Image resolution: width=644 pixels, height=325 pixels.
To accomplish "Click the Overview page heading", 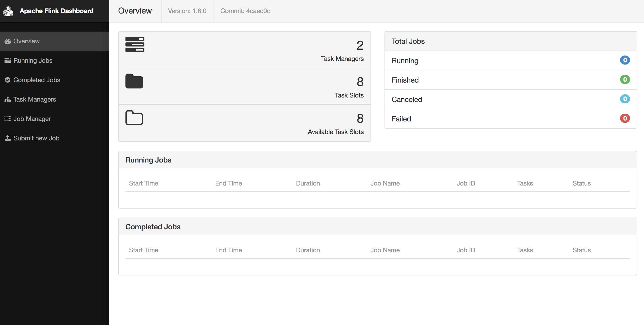I will click(135, 11).
